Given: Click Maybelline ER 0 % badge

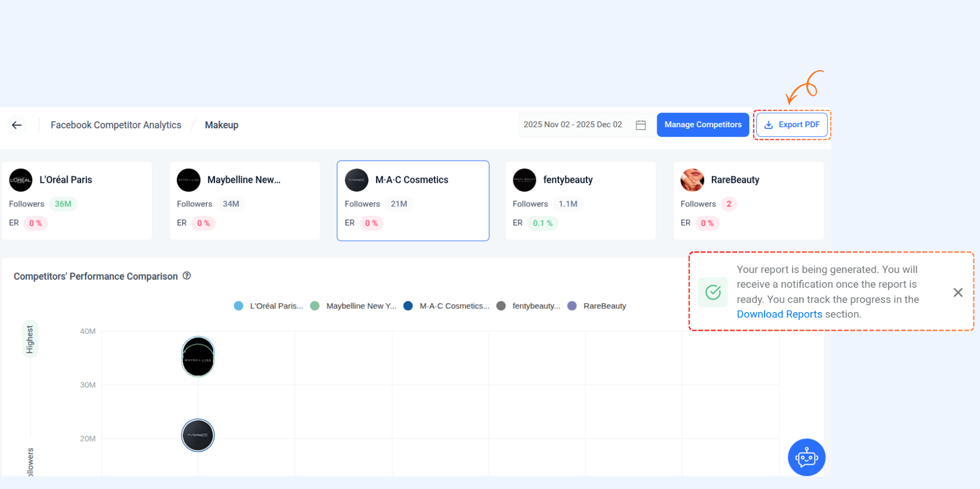Looking at the screenshot, I should click(203, 223).
